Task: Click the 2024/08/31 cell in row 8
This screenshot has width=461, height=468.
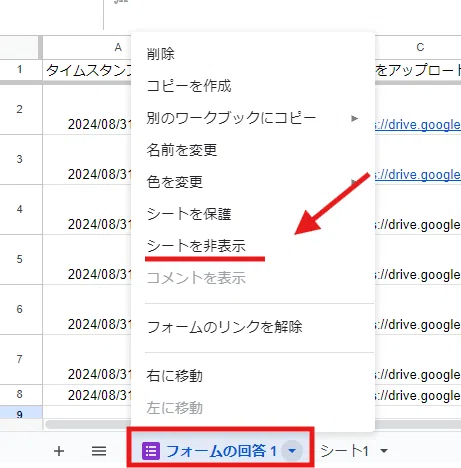Action: click(x=87, y=395)
